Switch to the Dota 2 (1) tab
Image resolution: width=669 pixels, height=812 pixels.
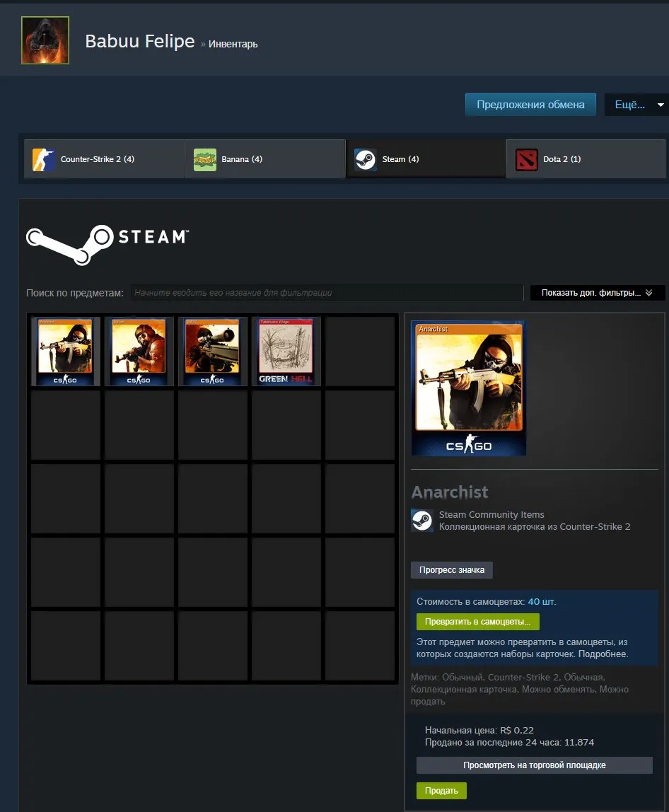click(586, 159)
